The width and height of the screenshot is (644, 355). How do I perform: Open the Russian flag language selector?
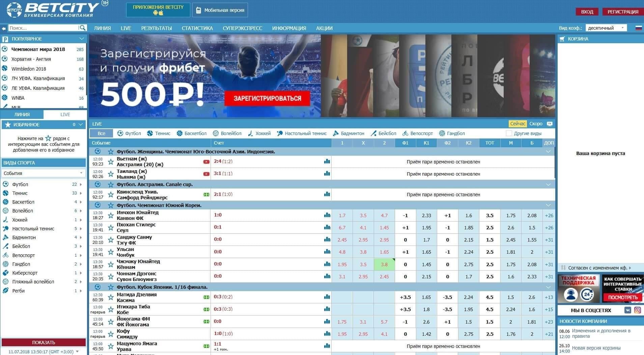point(639,28)
